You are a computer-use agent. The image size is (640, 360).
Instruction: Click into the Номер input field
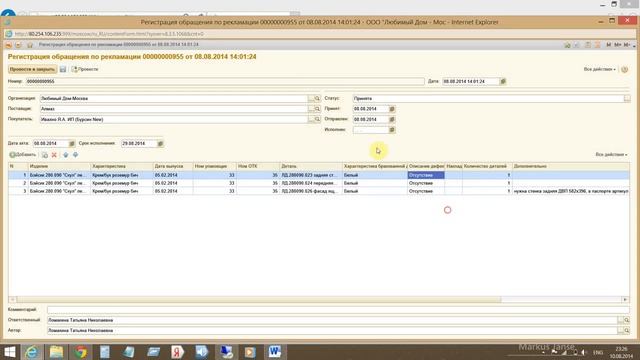[225, 82]
